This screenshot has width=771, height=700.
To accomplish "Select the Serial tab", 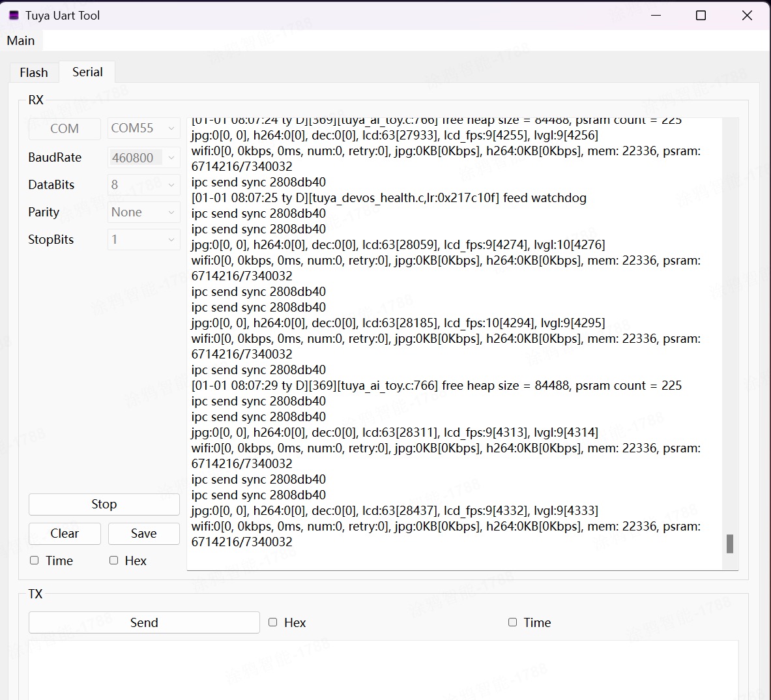I will coord(87,72).
